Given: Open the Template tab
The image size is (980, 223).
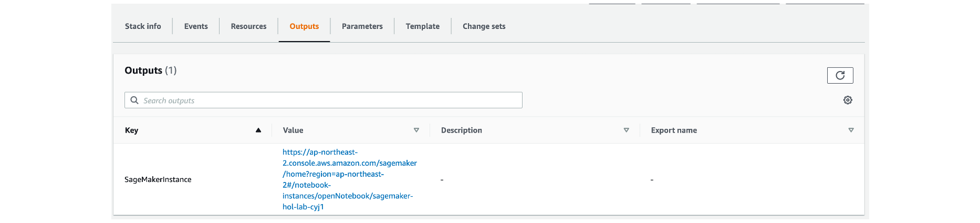Looking at the screenshot, I should 423,26.
